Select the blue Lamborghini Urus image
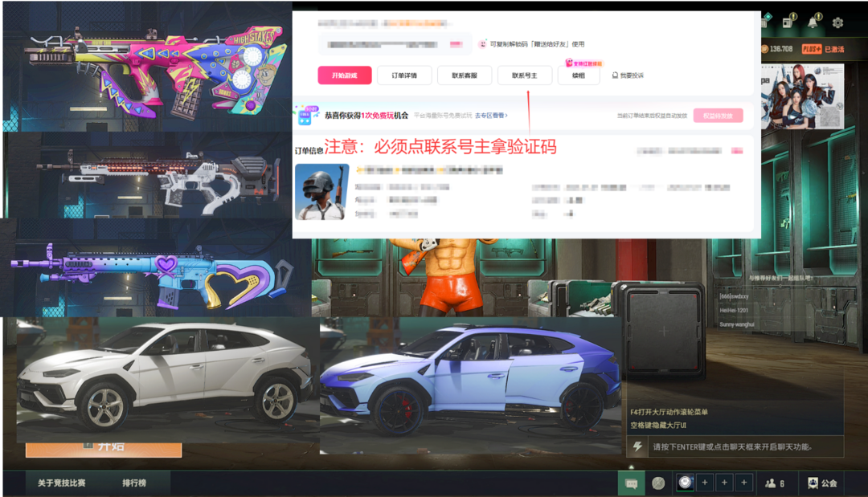Viewport: 868px width, 497px height. [470, 386]
